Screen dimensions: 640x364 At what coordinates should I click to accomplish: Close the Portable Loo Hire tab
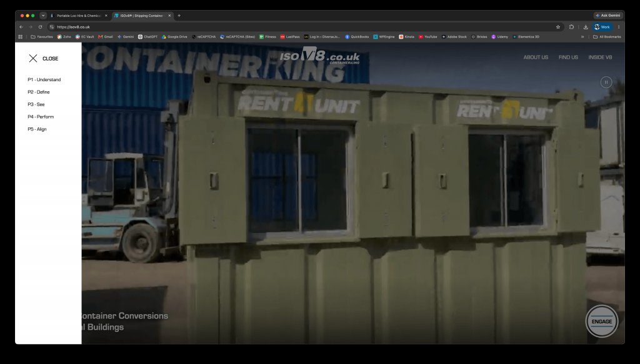[106, 16]
